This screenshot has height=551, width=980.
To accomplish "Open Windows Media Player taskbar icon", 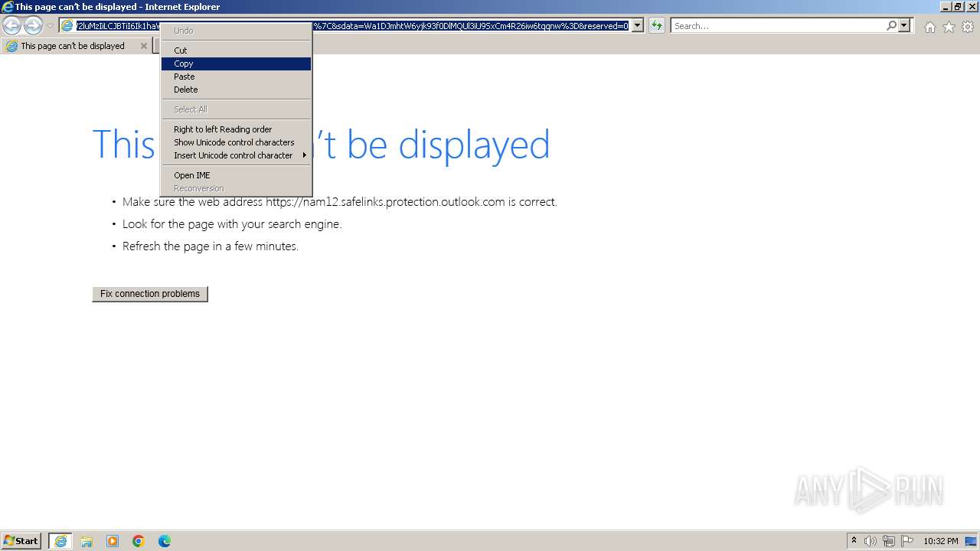I will 113,541.
